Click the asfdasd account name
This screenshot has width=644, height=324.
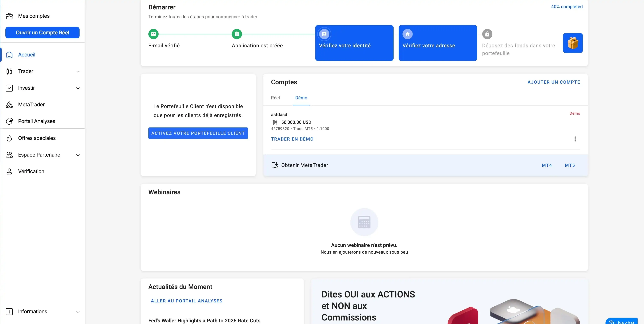click(279, 115)
